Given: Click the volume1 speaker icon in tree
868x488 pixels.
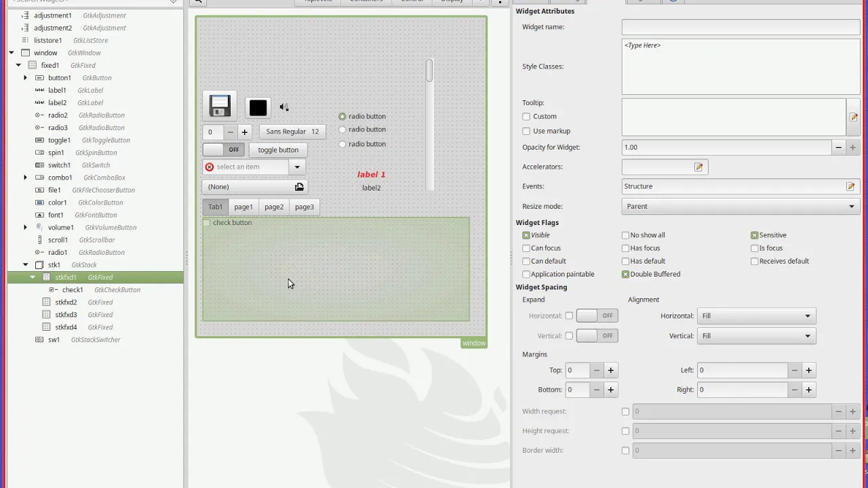Looking at the screenshot, I should click(x=39, y=227).
